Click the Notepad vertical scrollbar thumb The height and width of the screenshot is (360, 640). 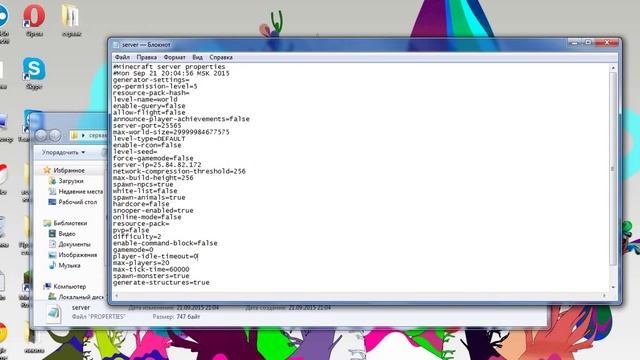point(613,169)
